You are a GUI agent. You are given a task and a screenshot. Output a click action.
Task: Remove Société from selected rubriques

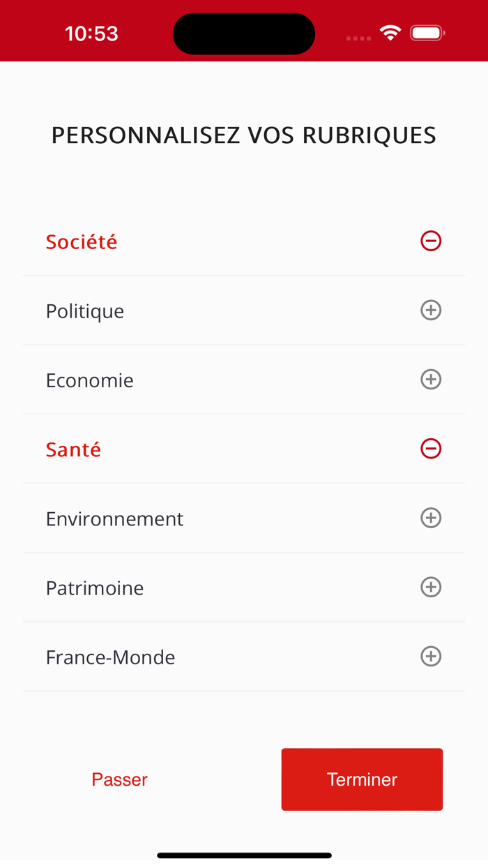tap(431, 241)
